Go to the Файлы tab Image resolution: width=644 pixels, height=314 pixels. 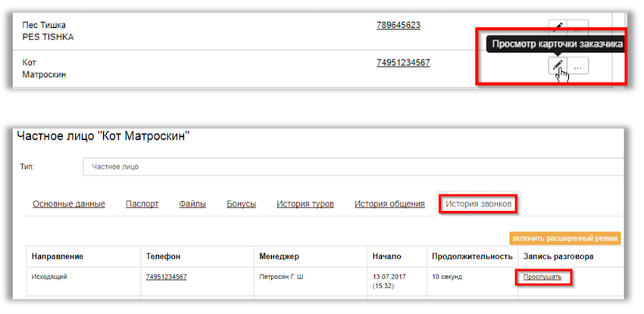[192, 204]
